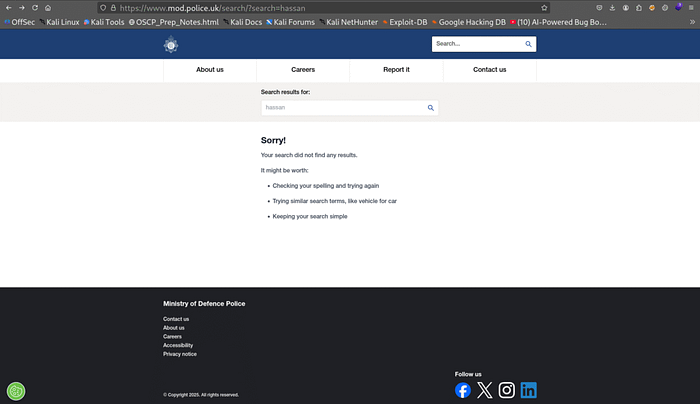Image resolution: width=700 pixels, height=404 pixels.
Task: Open the Report it menu item
Action: coord(396,70)
